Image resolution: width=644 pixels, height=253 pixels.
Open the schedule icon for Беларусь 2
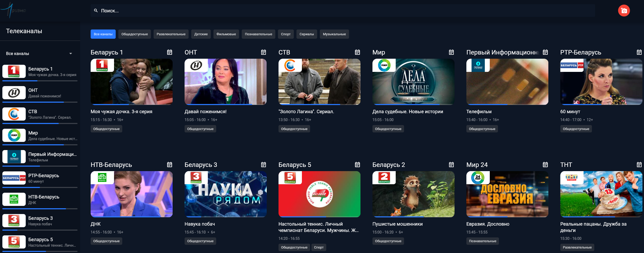(x=451, y=165)
